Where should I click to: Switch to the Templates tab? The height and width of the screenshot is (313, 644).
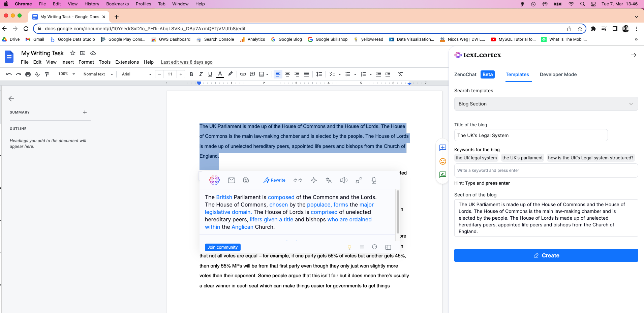tap(517, 74)
